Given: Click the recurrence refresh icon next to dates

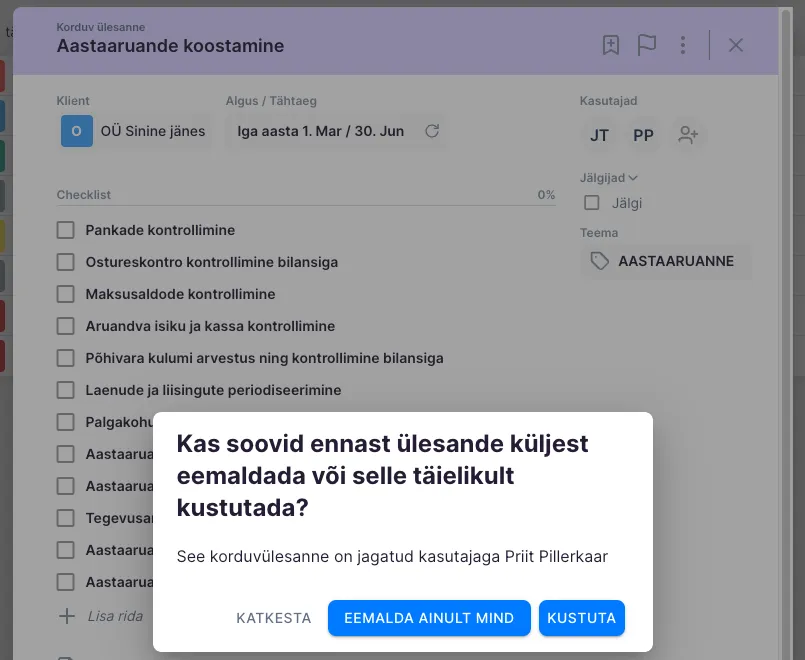Looking at the screenshot, I should tap(432, 131).
